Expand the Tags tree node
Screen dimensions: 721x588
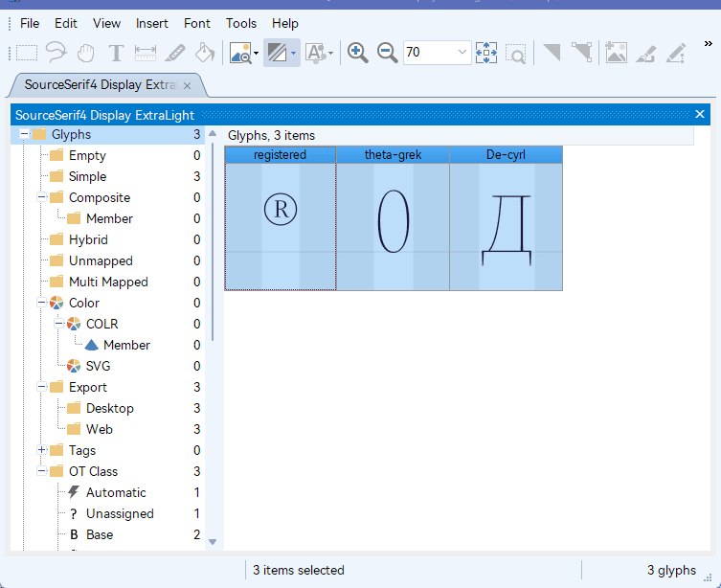point(41,450)
